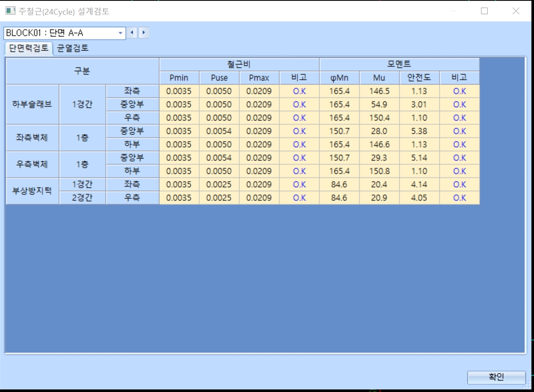534x392 pixels.
Task: Click the 안전도 column header
Action: tap(420, 78)
